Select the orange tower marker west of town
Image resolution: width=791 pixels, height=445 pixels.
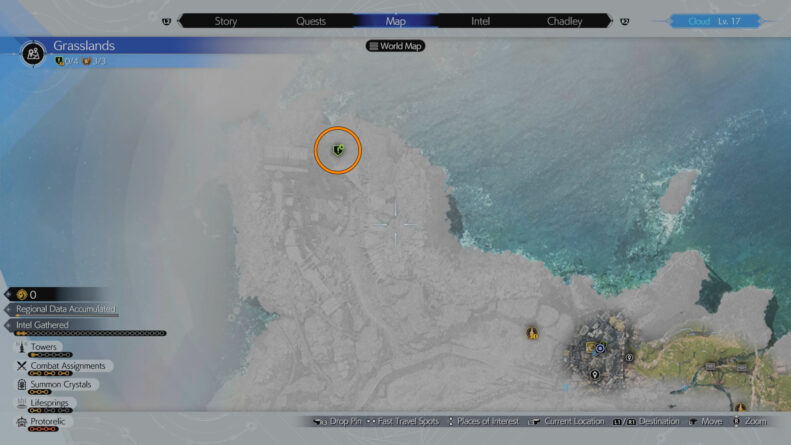point(532,333)
